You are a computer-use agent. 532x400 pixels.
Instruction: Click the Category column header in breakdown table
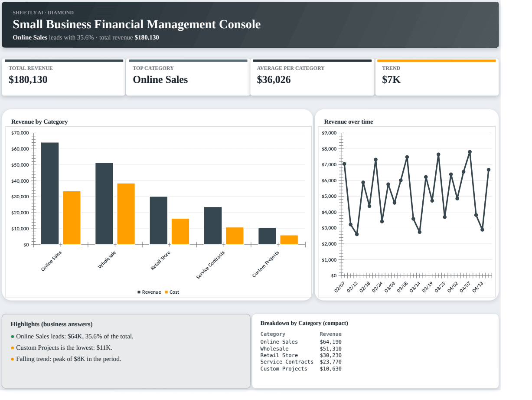(273, 334)
